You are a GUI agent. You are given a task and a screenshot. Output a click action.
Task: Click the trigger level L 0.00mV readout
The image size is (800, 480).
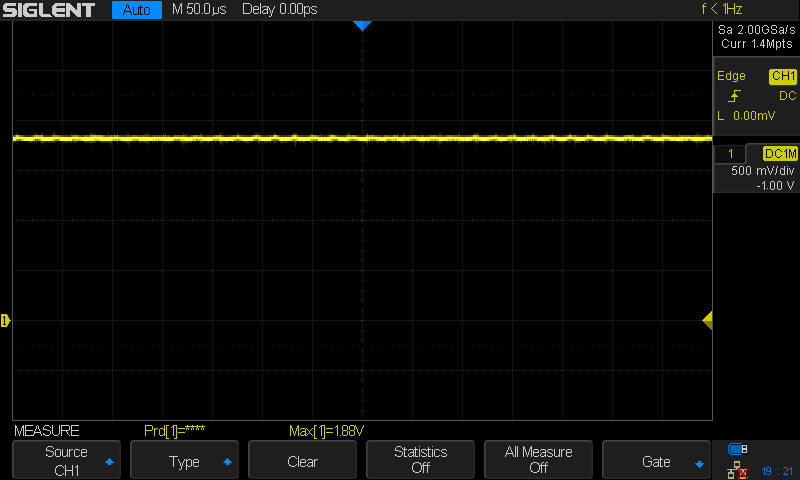pyautogui.click(x=746, y=116)
